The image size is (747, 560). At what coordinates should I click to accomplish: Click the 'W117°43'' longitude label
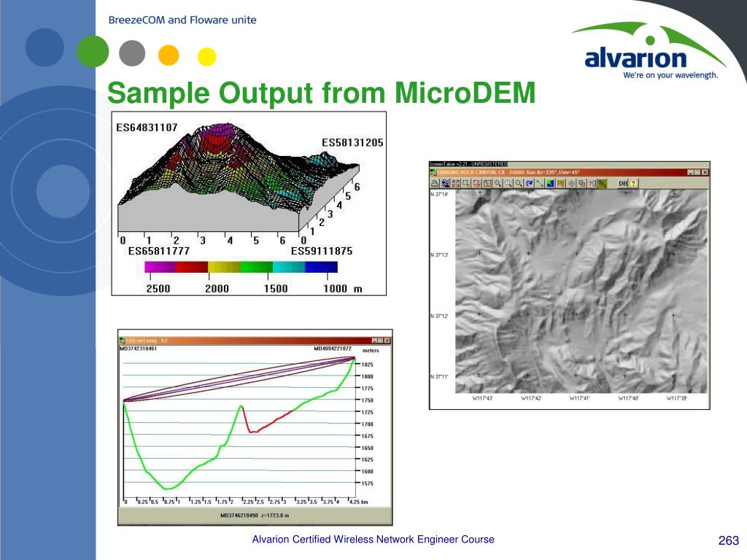(482, 398)
